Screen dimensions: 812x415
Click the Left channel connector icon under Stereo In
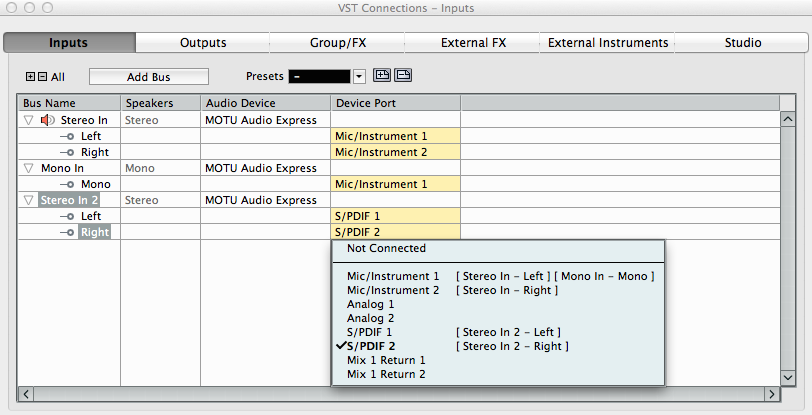pyautogui.click(x=68, y=136)
